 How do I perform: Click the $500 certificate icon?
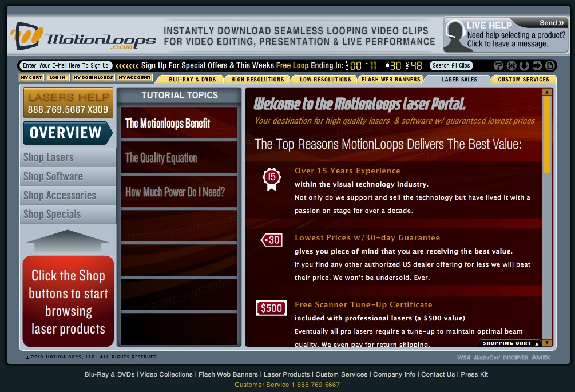coord(271,308)
